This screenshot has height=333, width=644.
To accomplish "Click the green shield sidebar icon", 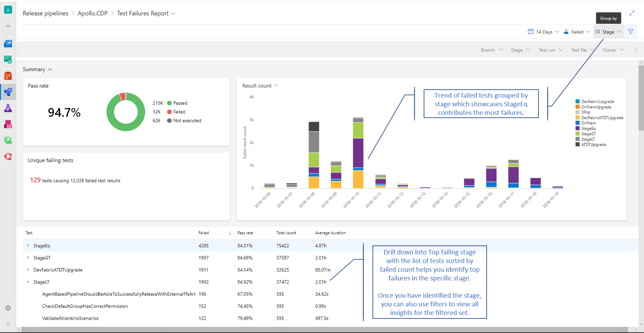I will (8, 140).
